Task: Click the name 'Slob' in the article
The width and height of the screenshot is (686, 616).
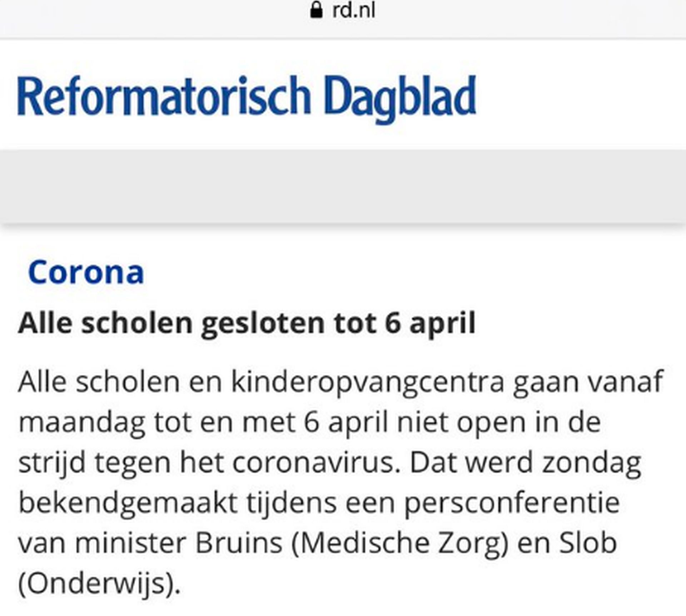Action: tap(588, 543)
